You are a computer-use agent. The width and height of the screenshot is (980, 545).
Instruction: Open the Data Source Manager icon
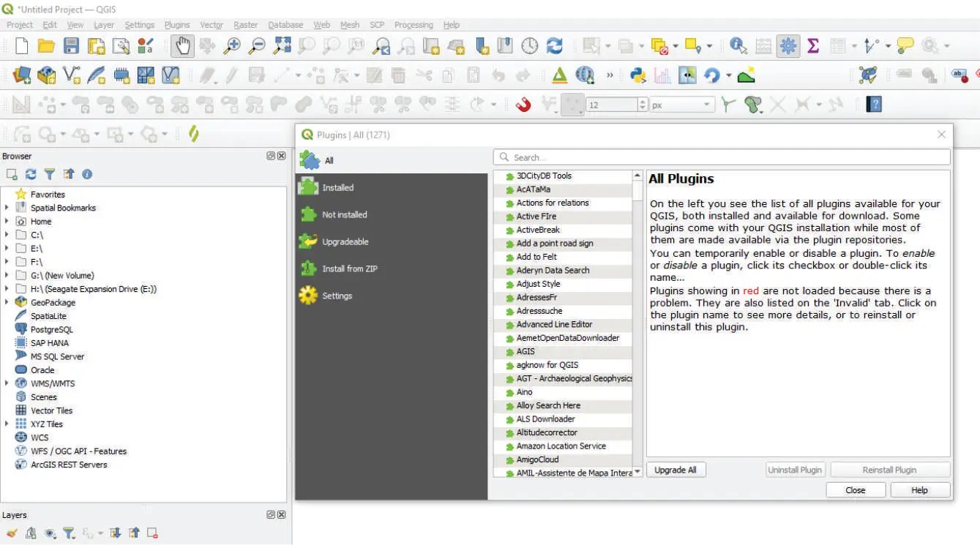pyautogui.click(x=22, y=75)
